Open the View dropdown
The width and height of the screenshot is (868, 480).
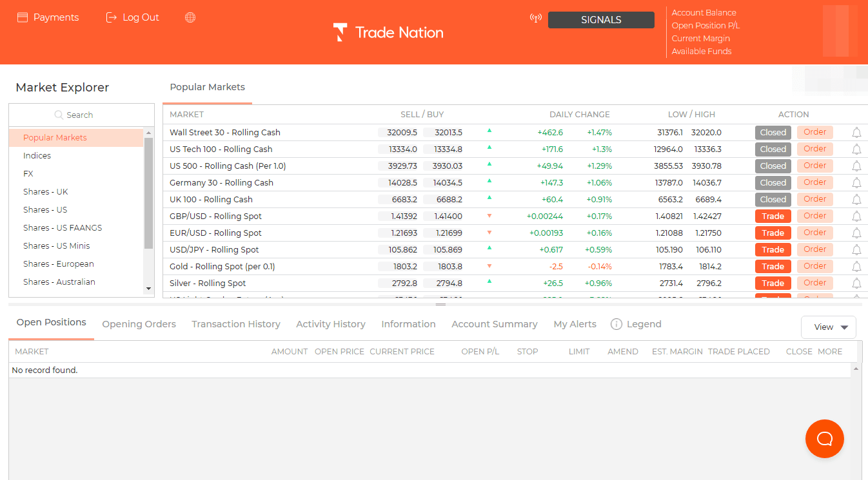[x=828, y=327]
